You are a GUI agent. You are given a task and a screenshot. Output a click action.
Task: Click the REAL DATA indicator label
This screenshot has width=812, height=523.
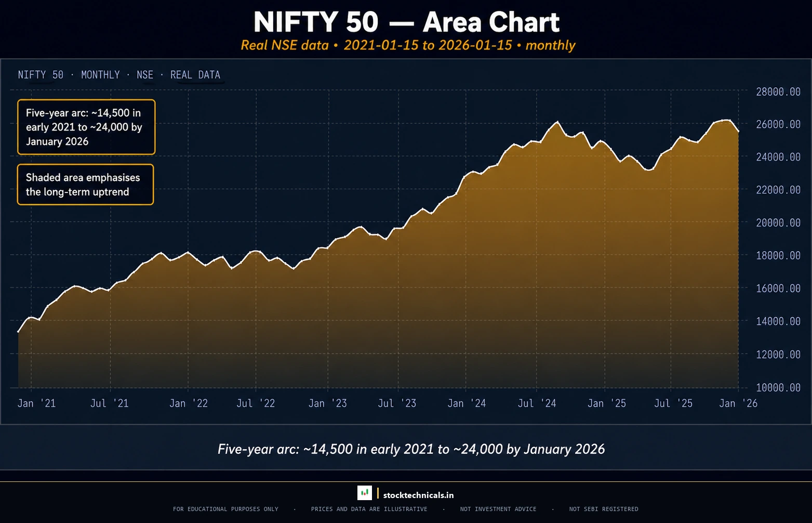tap(195, 75)
